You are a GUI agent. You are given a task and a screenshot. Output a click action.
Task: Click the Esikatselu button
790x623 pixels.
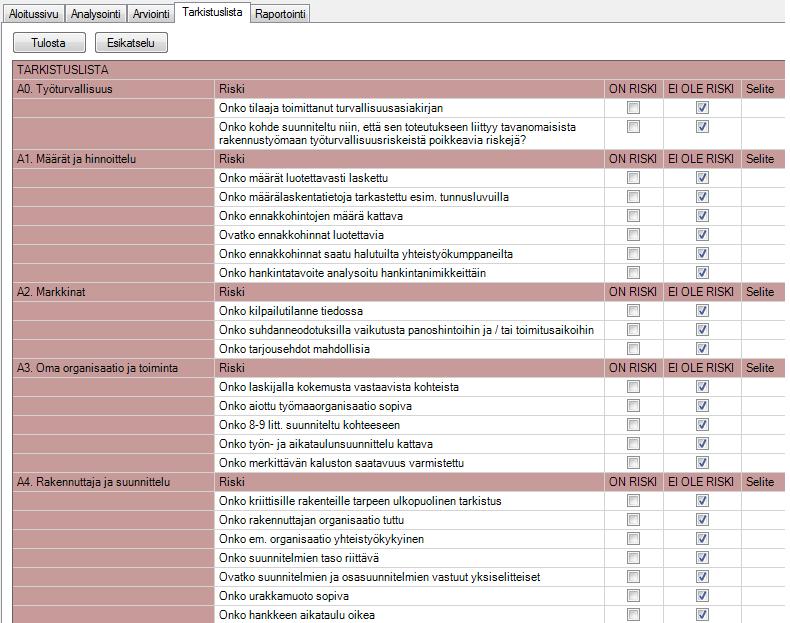click(x=131, y=43)
